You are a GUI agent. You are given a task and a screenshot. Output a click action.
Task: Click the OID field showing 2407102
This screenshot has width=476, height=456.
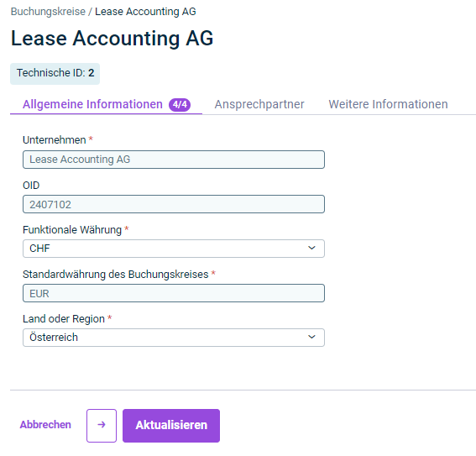(x=174, y=204)
